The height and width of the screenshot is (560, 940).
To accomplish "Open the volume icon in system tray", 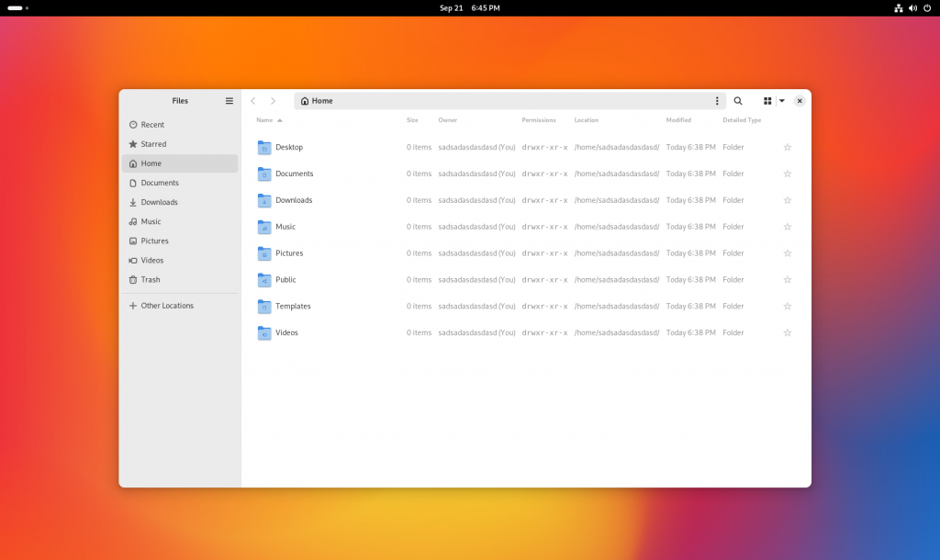I will 912,8.
